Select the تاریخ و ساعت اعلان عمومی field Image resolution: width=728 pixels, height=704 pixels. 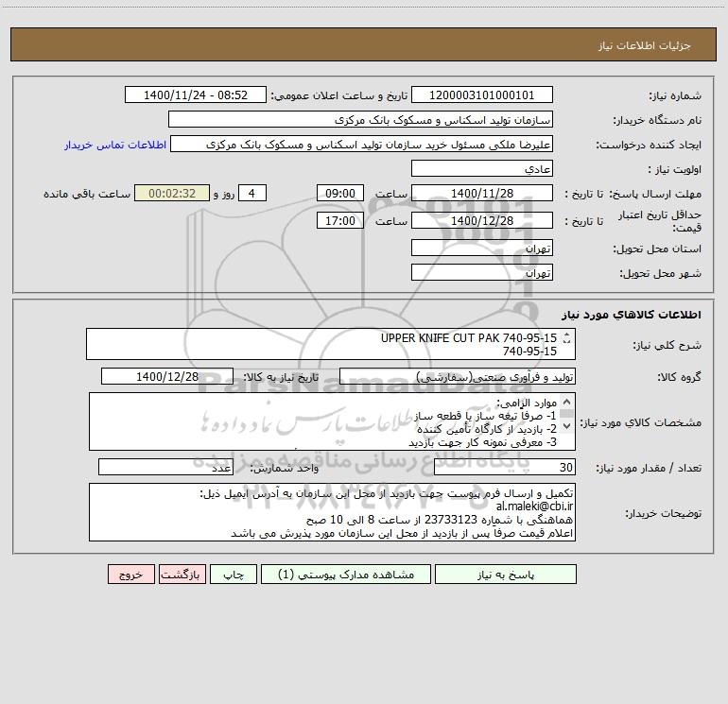tap(196, 94)
